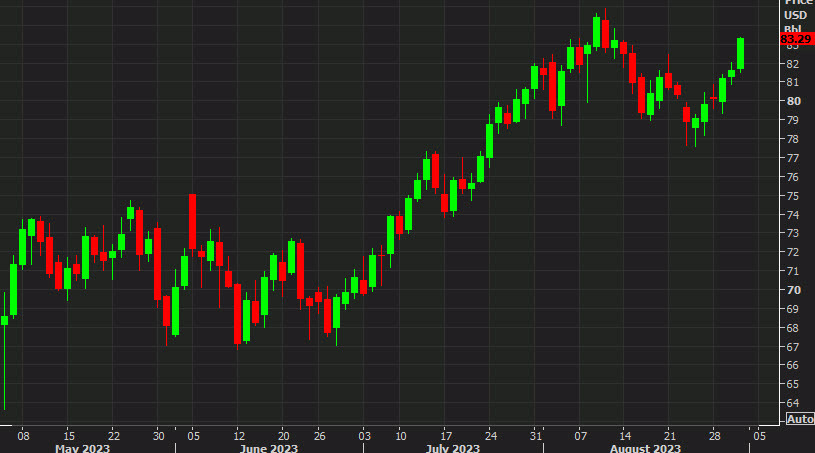Image resolution: width=815 pixels, height=453 pixels.
Task: Click the latest green candlestick near 83.29
Action: pyautogui.click(x=741, y=54)
